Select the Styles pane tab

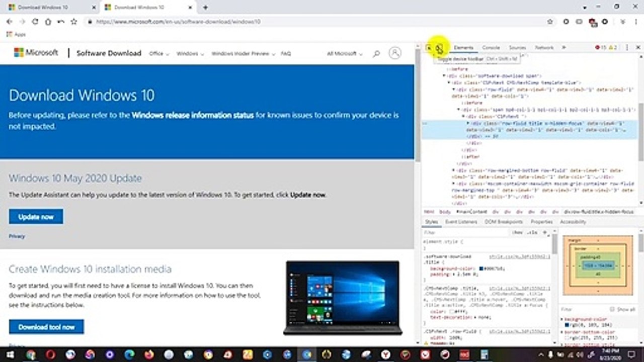pos(431,222)
